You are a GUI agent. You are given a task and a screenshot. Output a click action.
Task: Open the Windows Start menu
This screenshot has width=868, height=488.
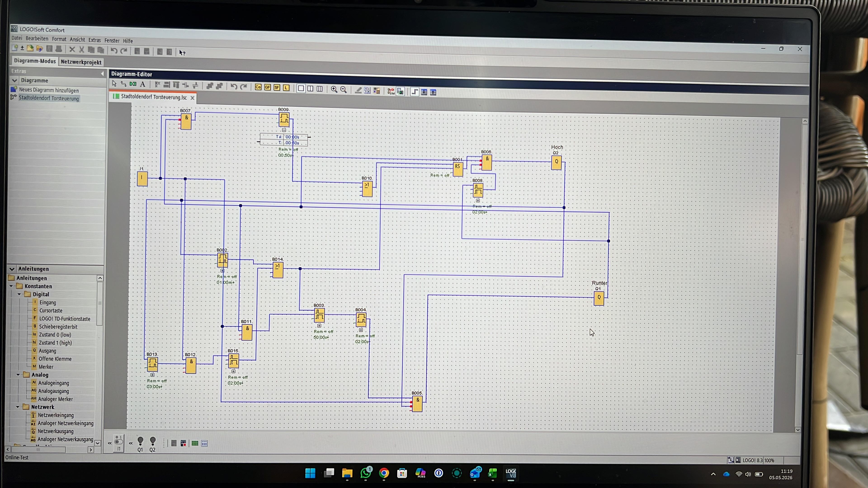[x=310, y=473]
